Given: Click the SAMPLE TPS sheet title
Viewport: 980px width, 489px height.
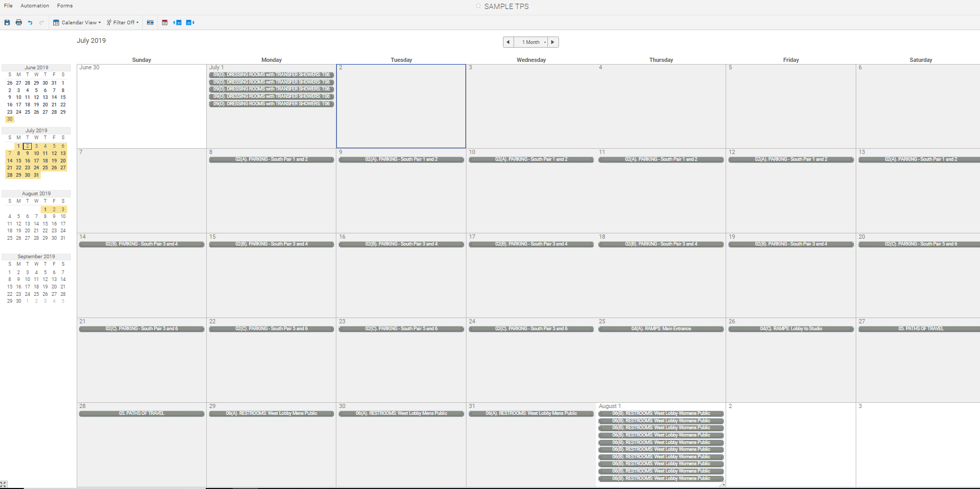Looking at the screenshot, I should [506, 6].
